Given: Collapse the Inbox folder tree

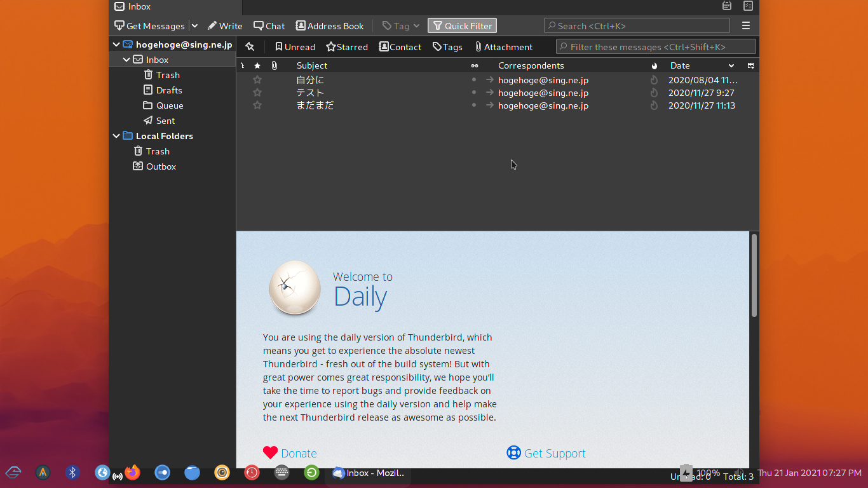Looking at the screenshot, I should pos(126,60).
